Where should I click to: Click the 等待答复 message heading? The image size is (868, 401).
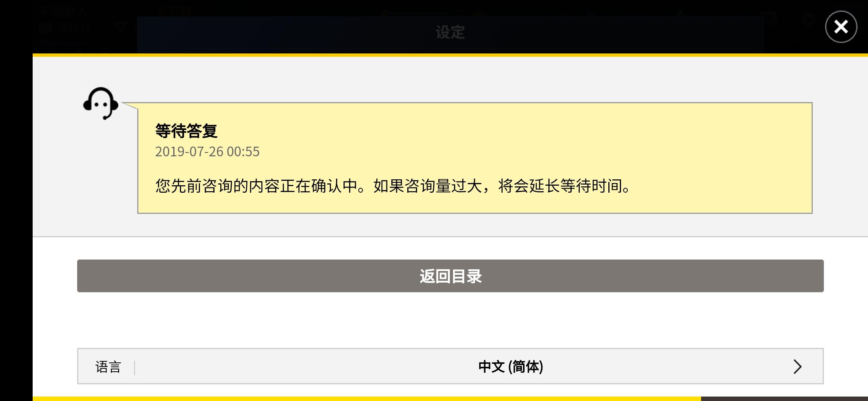186,131
